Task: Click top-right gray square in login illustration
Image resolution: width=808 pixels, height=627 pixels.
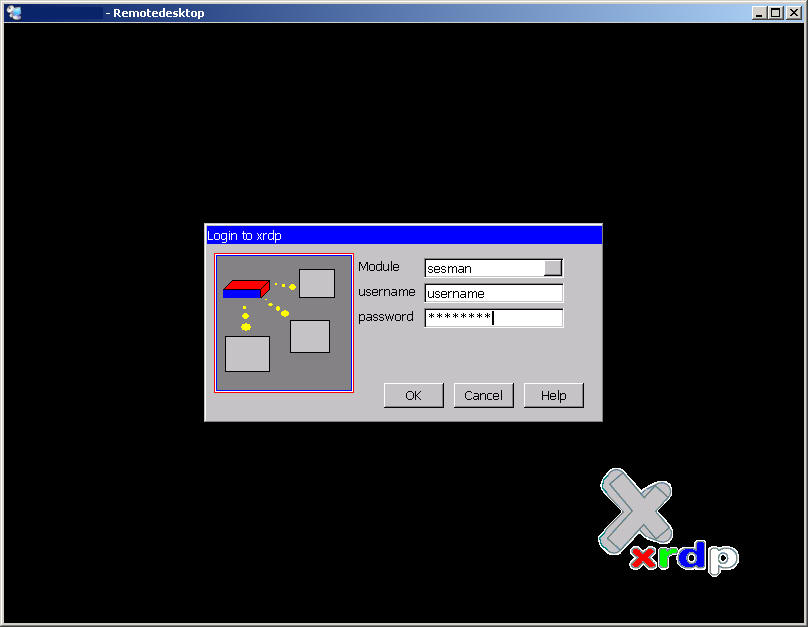Action: click(316, 283)
